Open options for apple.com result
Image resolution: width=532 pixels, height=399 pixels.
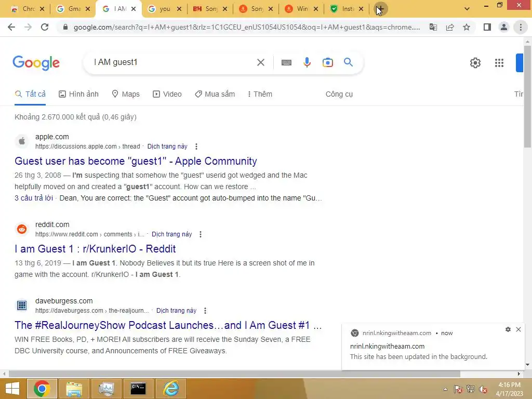pyautogui.click(x=196, y=147)
